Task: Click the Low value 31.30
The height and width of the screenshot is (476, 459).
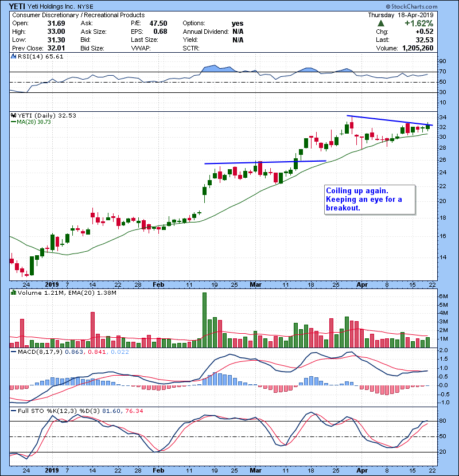Action: (x=56, y=40)
